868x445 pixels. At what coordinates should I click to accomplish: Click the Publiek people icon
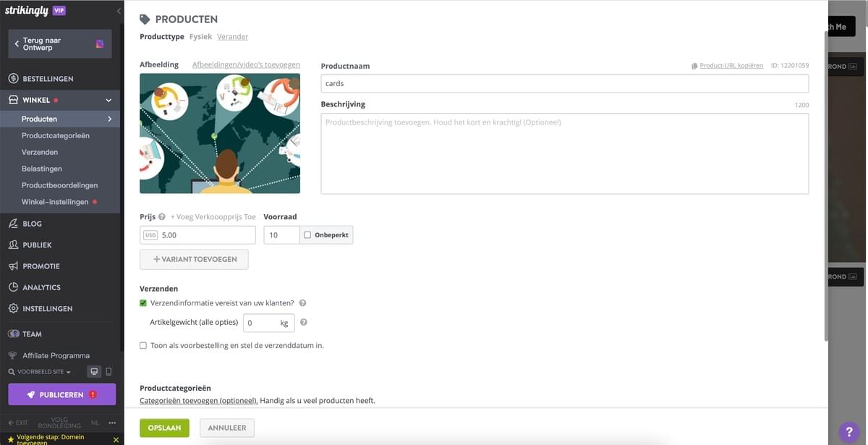click(x=13, y=245)
